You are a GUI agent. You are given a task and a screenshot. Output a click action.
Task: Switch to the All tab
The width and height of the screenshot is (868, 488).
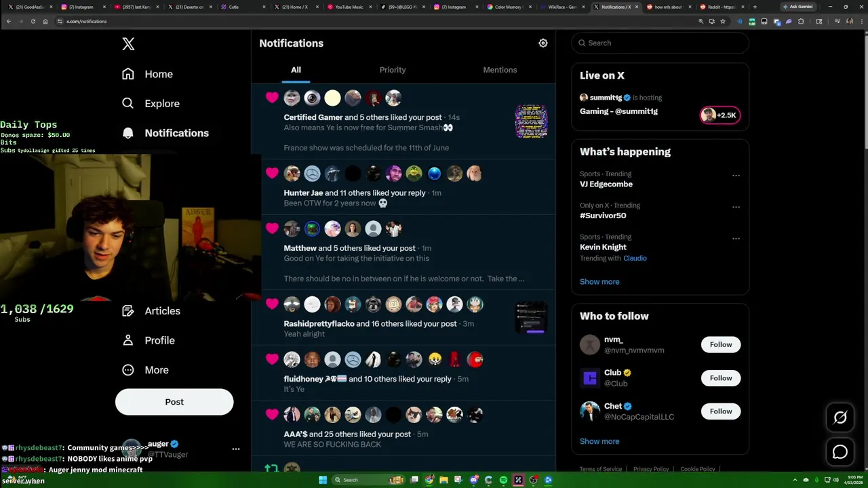[296, 70]
